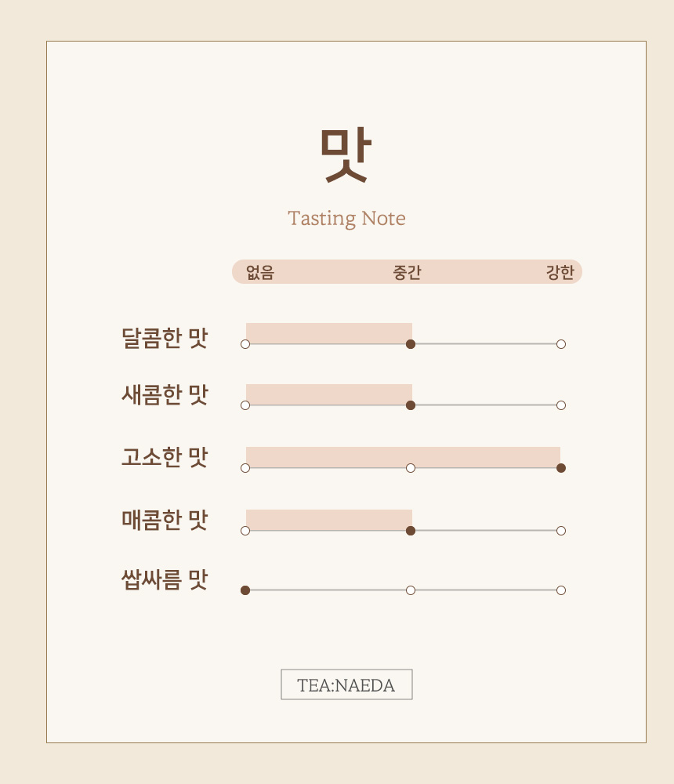The width and height of the screenshot is (674, 784).
Task: Set 쌉싸름 맛 to the 강한 endpoint
Action: coord(561,590)
